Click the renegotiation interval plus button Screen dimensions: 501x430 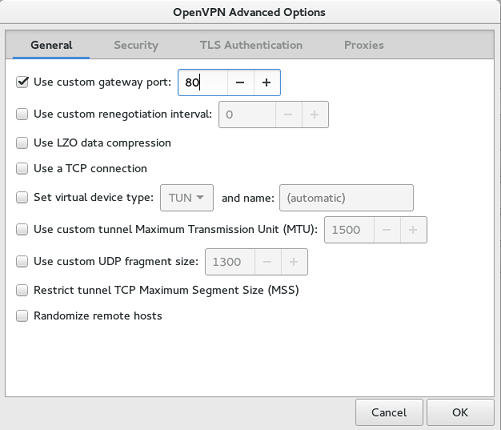(x=315, y=115)
